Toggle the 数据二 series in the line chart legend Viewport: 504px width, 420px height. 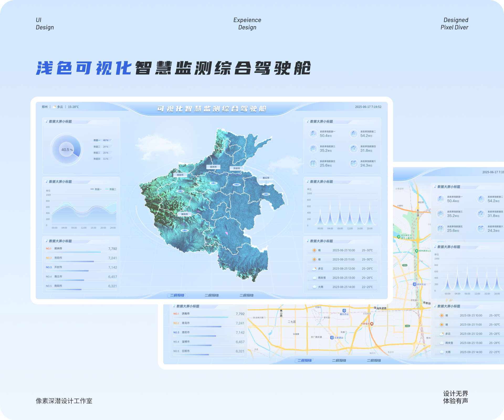(111, 189)
